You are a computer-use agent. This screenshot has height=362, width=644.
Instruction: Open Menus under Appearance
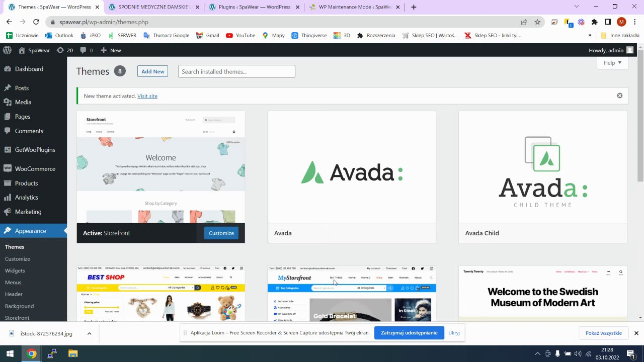pos(13,283)
